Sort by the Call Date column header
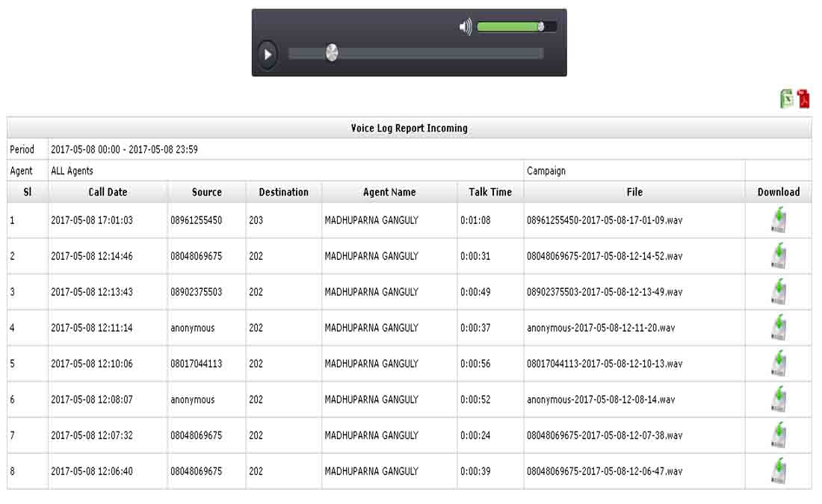Viewport: 822px width, 504px height. point(107,192)
